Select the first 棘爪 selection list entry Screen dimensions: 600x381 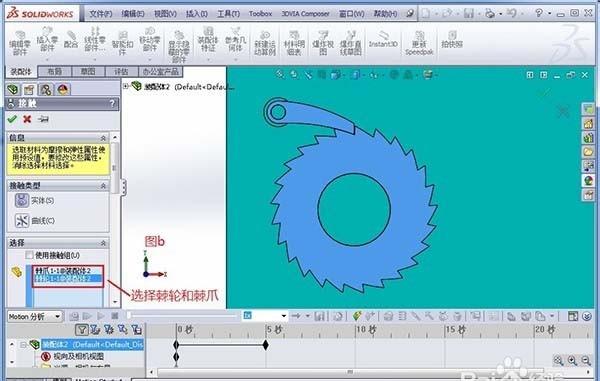coord(68,271)
